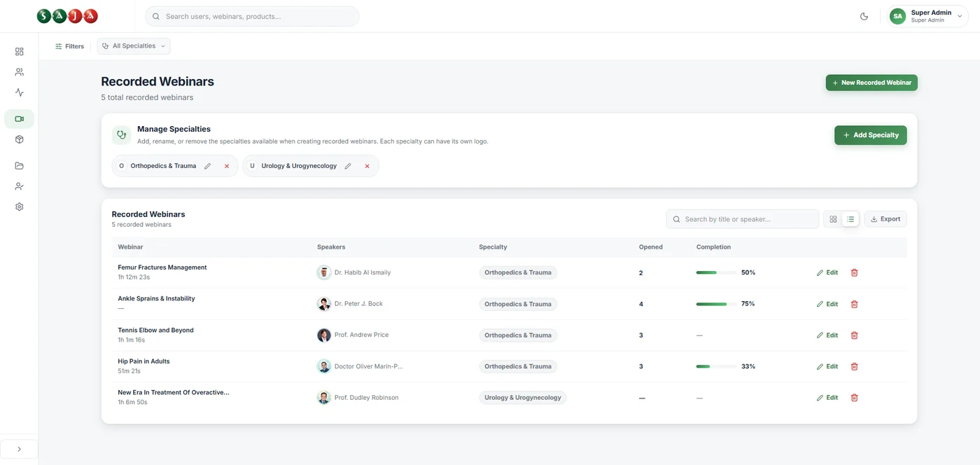Click the Completion column header
Screen dimensions: 980x465
(713, 247)
